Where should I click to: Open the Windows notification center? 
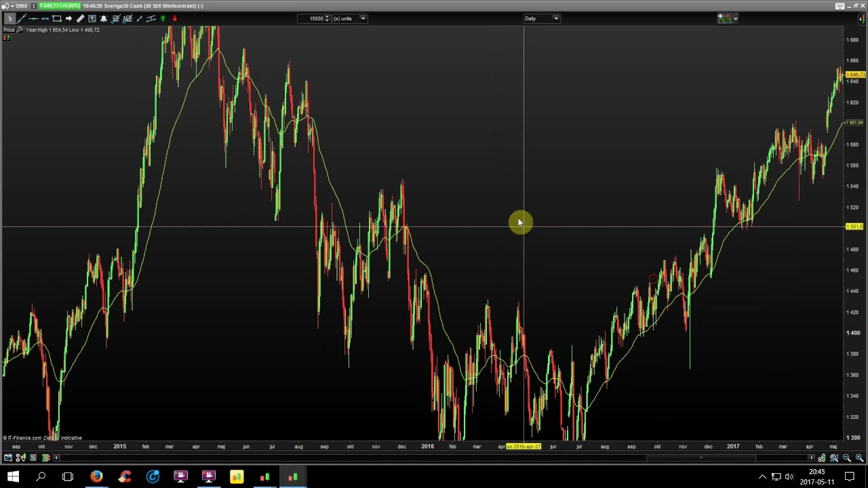850,476
